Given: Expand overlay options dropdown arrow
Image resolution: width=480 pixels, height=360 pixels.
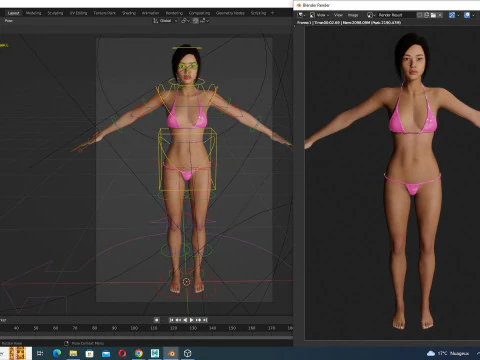Looking at the screenshot, I should [473, 15].
